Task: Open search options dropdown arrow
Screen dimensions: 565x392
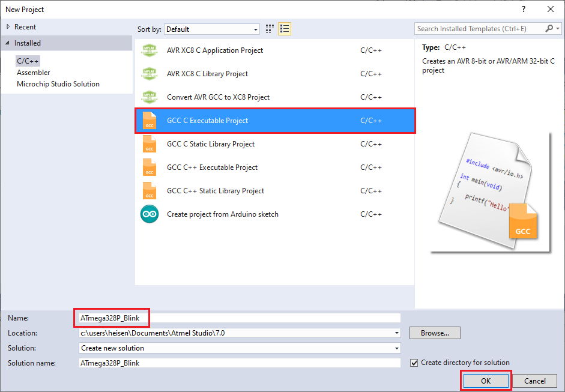Action: click(558, 28)
